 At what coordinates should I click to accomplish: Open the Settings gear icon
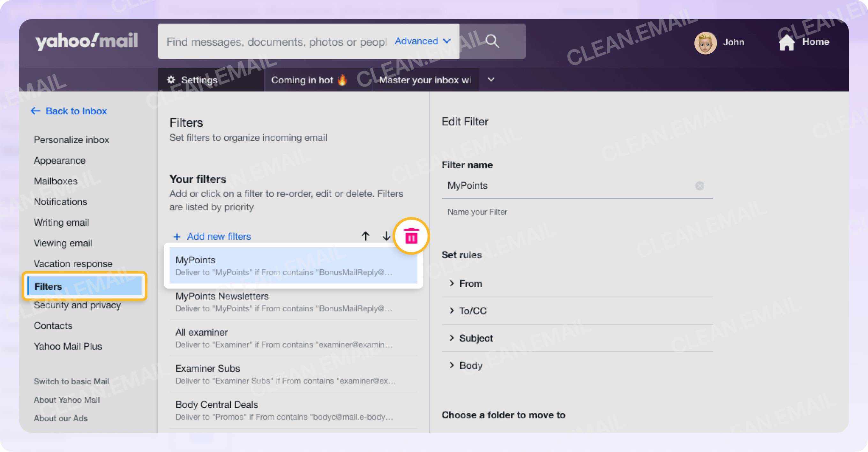click(x=171, y=80)
